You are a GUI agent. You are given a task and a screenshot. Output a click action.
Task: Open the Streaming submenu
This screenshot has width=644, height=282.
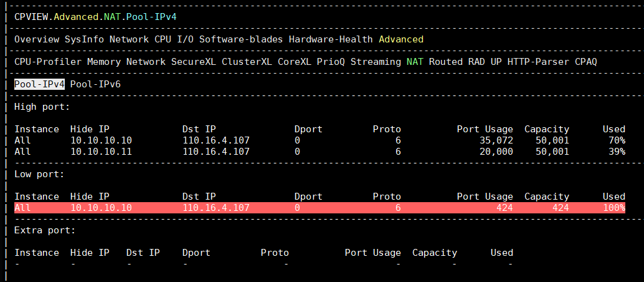[x=376, y=62]
